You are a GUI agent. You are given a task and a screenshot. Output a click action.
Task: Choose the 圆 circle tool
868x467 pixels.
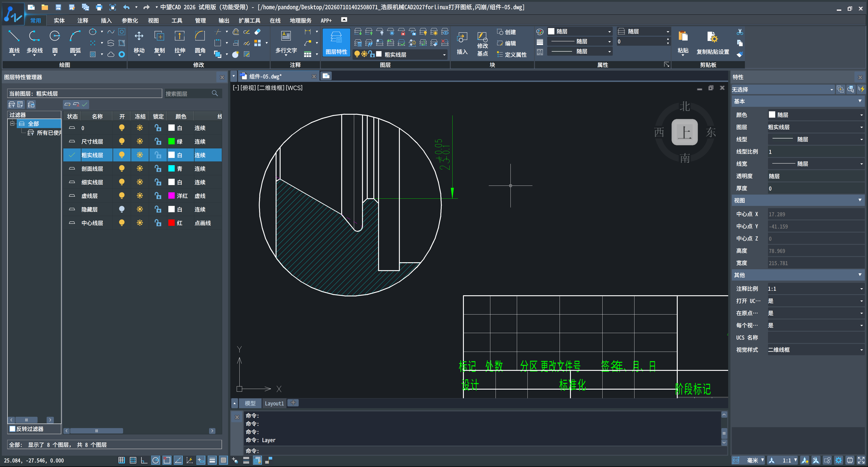point(55,42)
